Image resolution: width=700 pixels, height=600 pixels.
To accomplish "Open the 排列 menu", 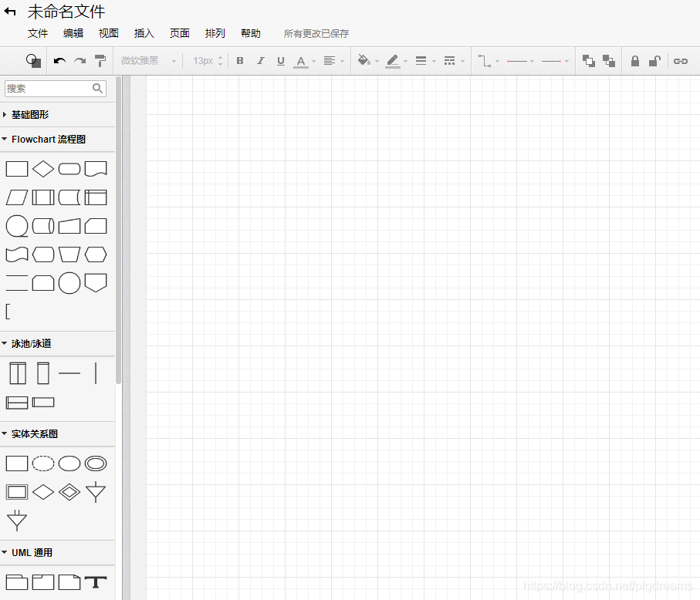I will pyautogui.click(x=215, y=33).
